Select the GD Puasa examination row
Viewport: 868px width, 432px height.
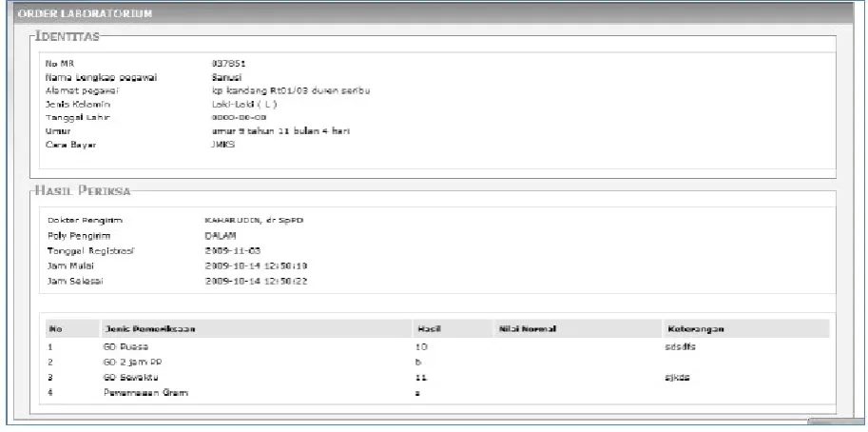point(437,346)
